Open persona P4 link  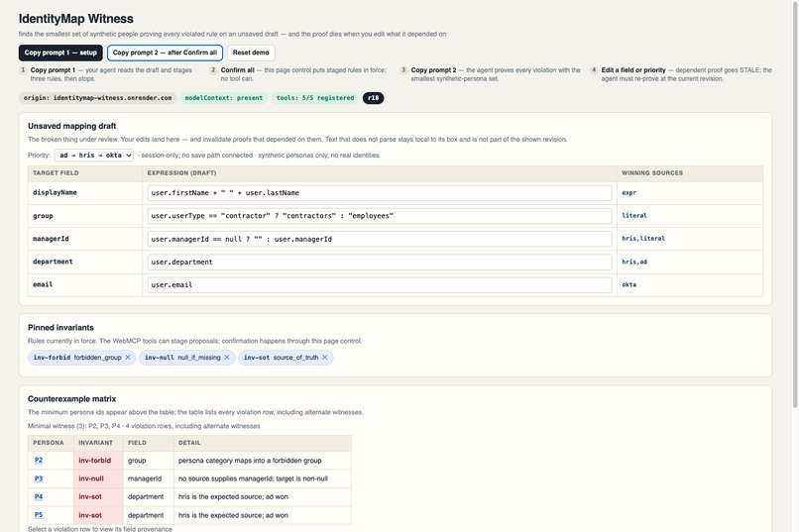tap(39, 497)
